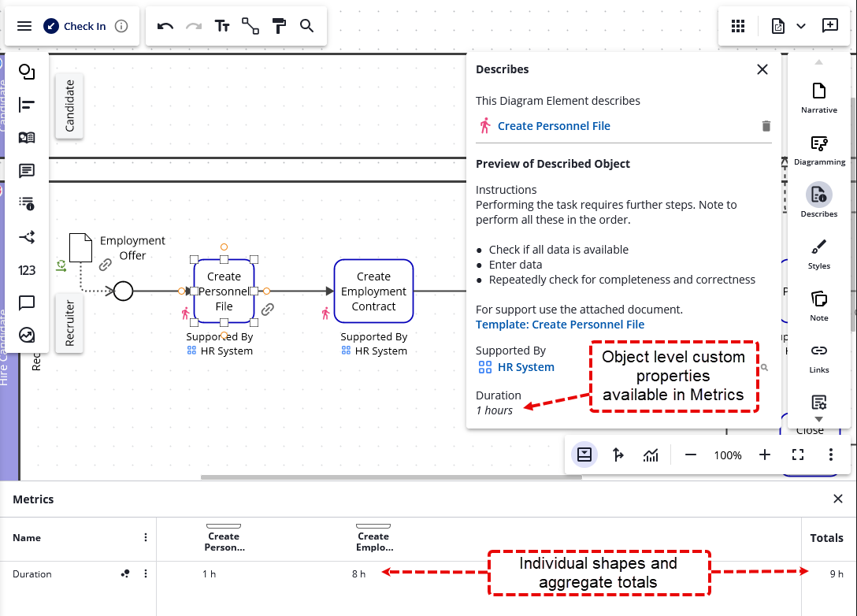
Task: Toggle the analytics chart overlay button
Action: 651,455
